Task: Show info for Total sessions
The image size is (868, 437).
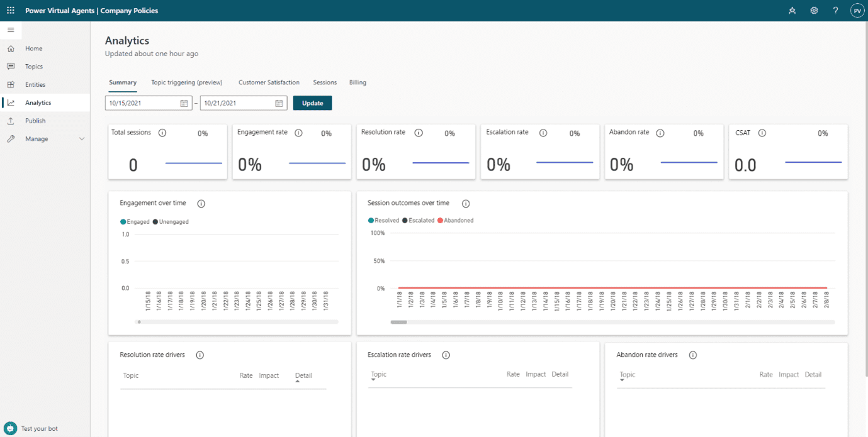Action: (162, 133)
